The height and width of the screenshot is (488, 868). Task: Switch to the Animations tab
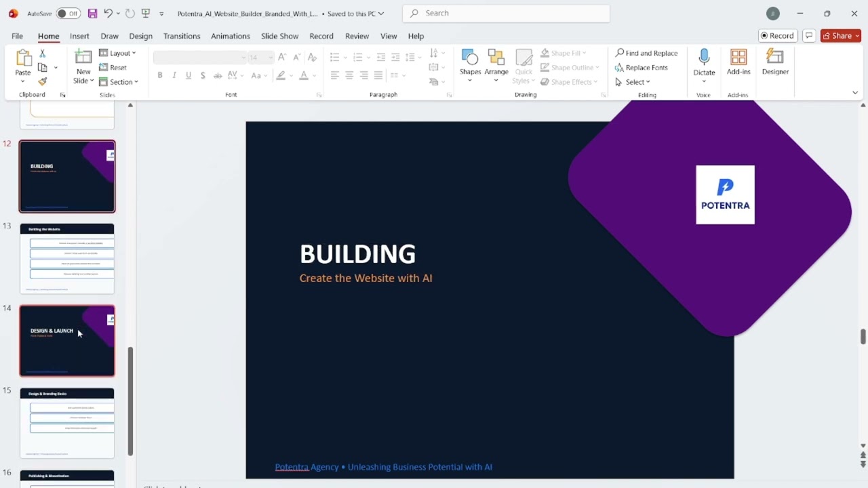coord(231,36)
